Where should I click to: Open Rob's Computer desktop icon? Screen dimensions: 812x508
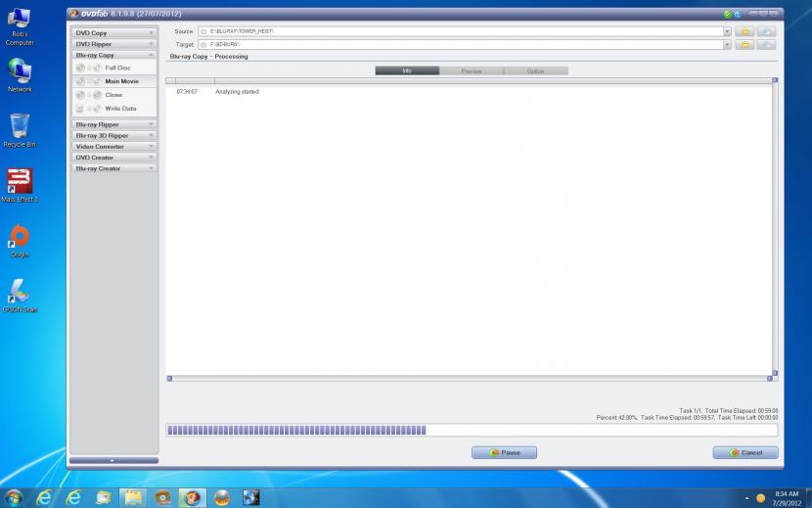[20, 27]
